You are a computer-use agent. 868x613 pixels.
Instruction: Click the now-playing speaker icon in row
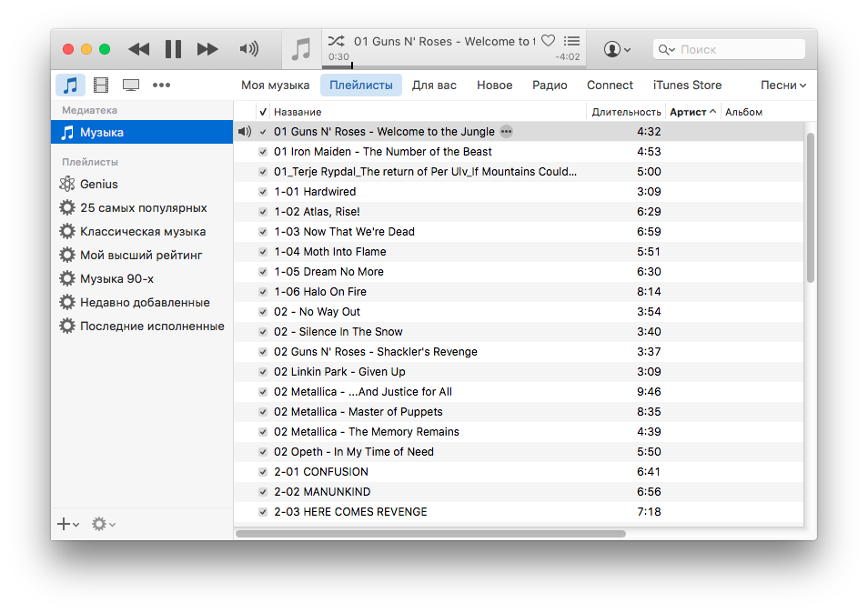245,132
